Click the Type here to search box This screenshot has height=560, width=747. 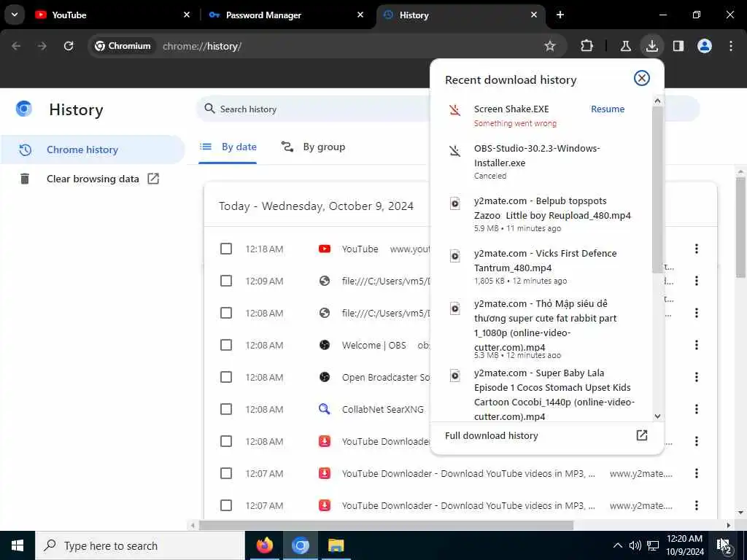(140, 545)
